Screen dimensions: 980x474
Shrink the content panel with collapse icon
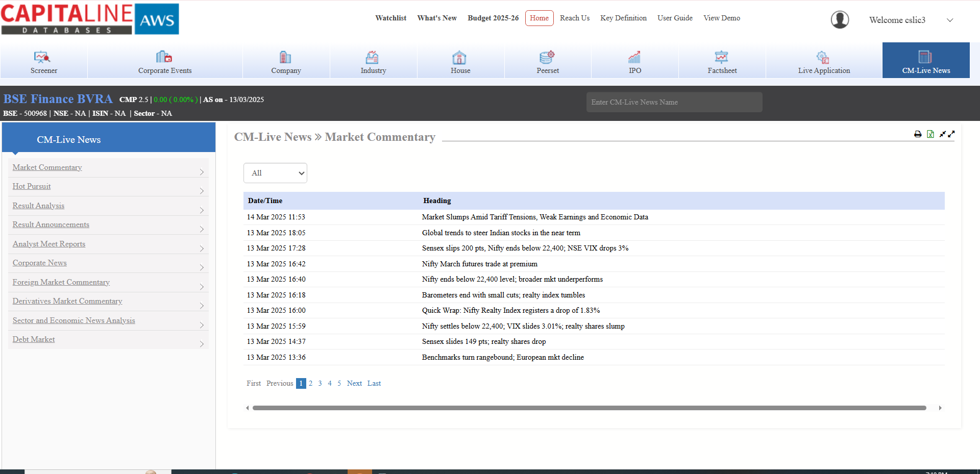(943, 134)
